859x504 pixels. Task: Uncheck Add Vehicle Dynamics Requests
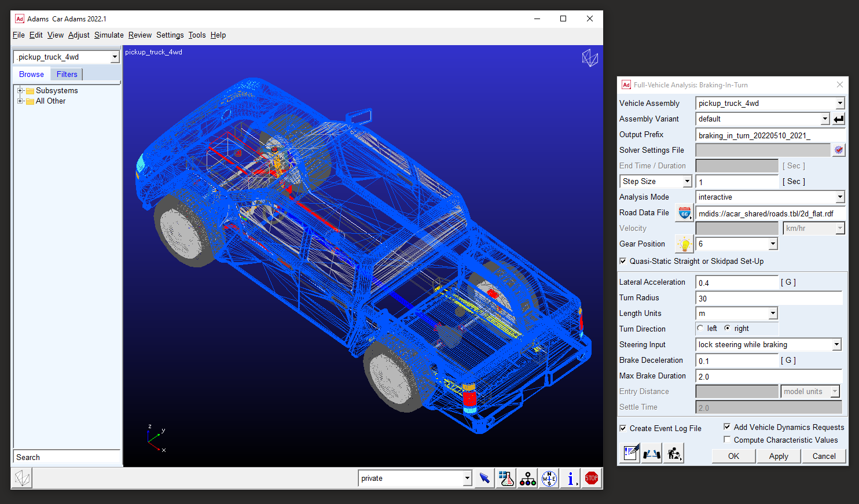727,426
